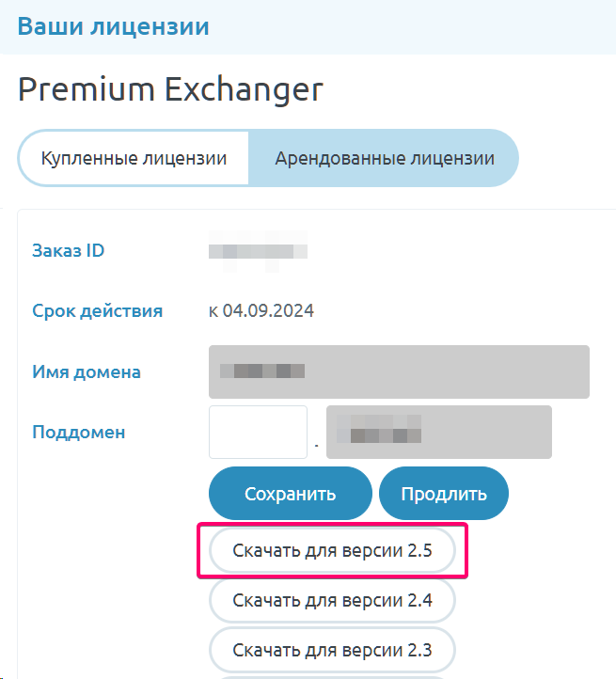Download the file for version 2.5
Screen dimensions: 616x679
coord(332,551)
